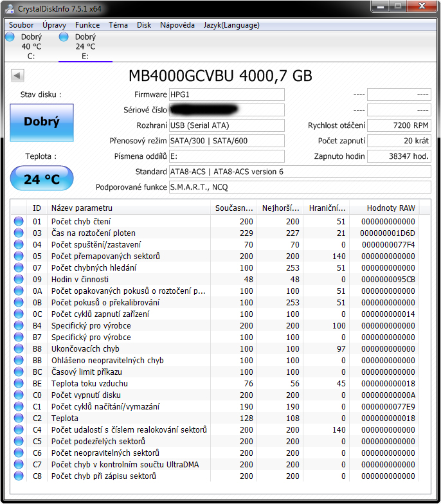Click the Hodnoty RAW column header
Screen dimensions: 441x504
click(384, 208)
